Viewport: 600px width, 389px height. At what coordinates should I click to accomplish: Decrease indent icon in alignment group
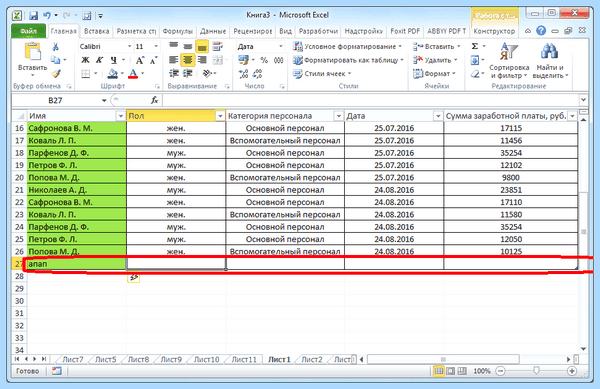click(173, 73)
